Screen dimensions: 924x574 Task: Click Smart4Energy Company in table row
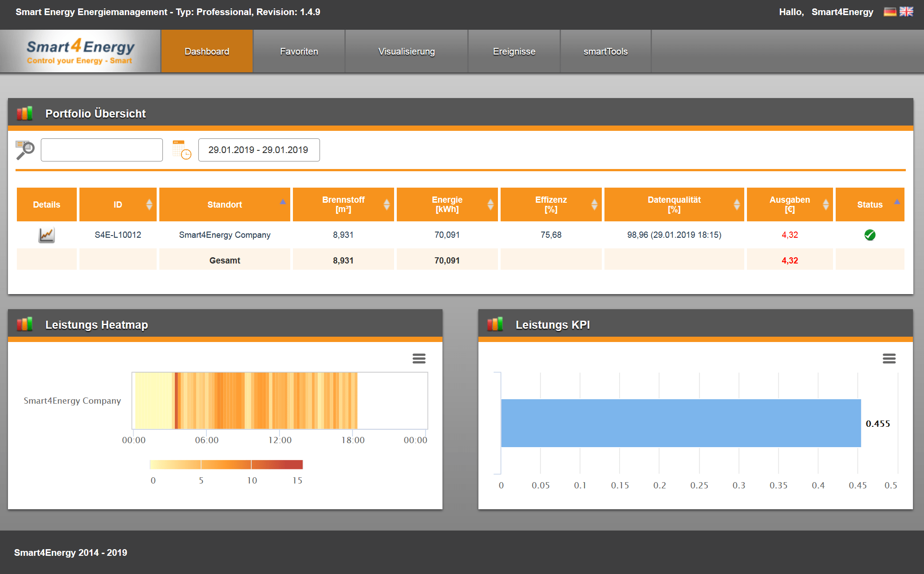(225, 235)
